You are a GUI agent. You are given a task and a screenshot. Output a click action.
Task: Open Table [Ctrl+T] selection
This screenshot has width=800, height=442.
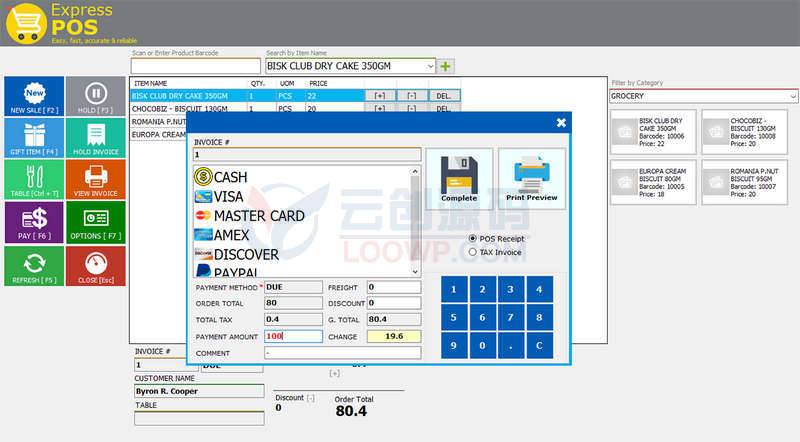click(34, 180)
